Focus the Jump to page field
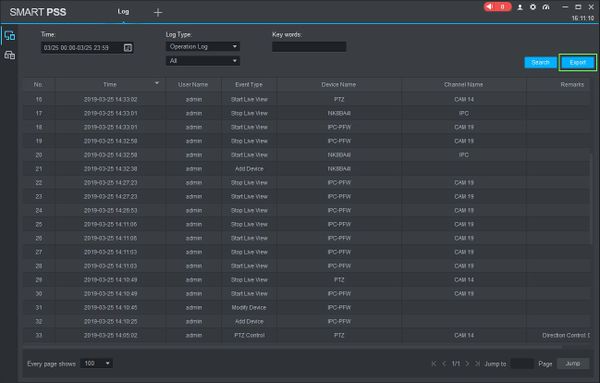600x383 pixels. pyautogui.click(x=522, y=363)
